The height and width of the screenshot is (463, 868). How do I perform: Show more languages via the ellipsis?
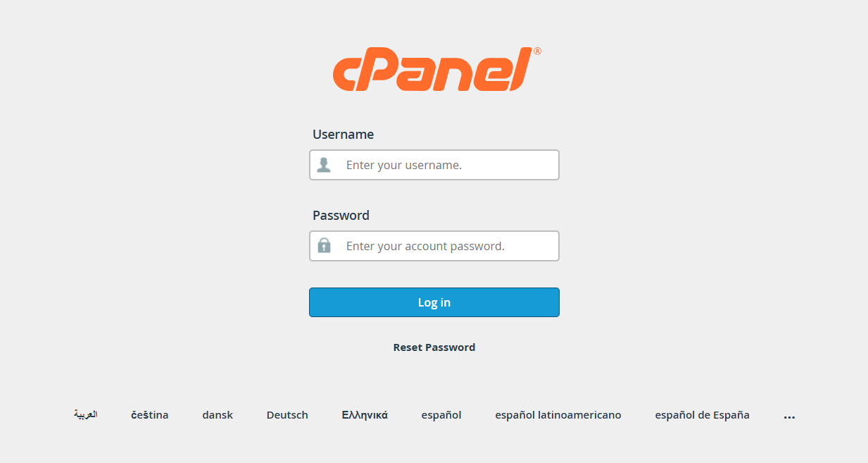coord(789,416)
